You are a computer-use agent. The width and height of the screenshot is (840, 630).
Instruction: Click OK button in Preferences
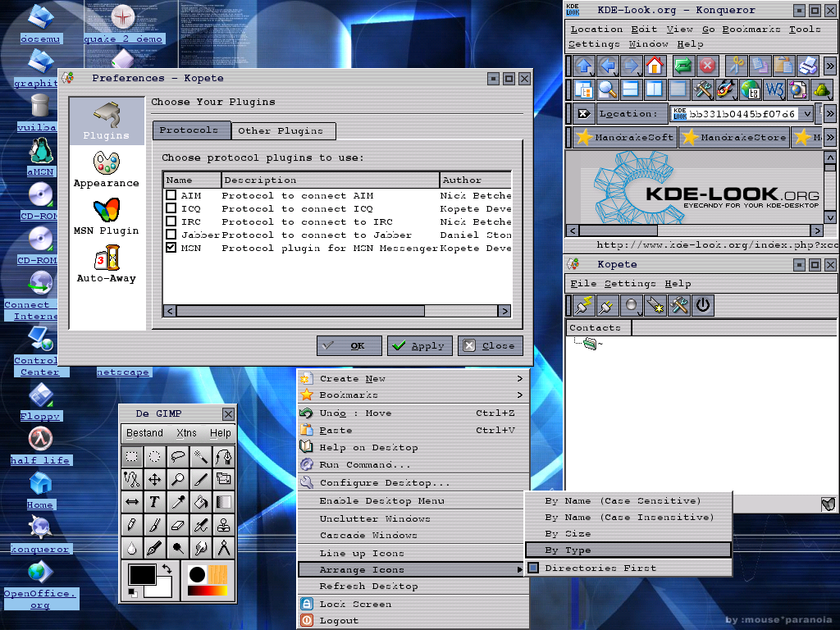point(349,345)
